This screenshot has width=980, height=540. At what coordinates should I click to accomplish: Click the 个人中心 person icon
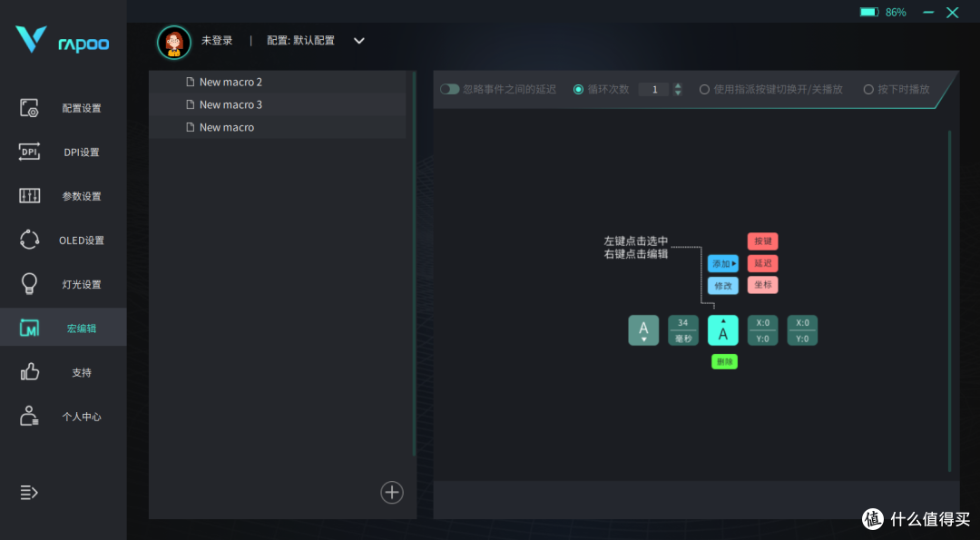[29, 416]
